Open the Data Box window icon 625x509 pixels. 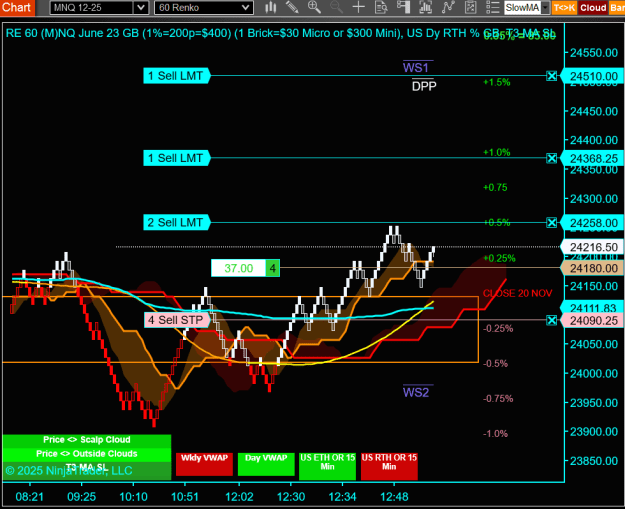coord(381,7)
